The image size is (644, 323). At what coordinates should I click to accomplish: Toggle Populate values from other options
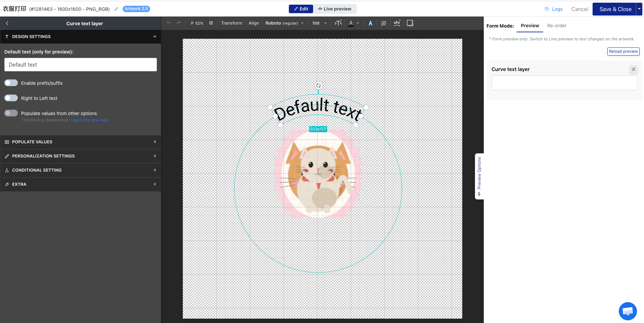coord(11,113)
